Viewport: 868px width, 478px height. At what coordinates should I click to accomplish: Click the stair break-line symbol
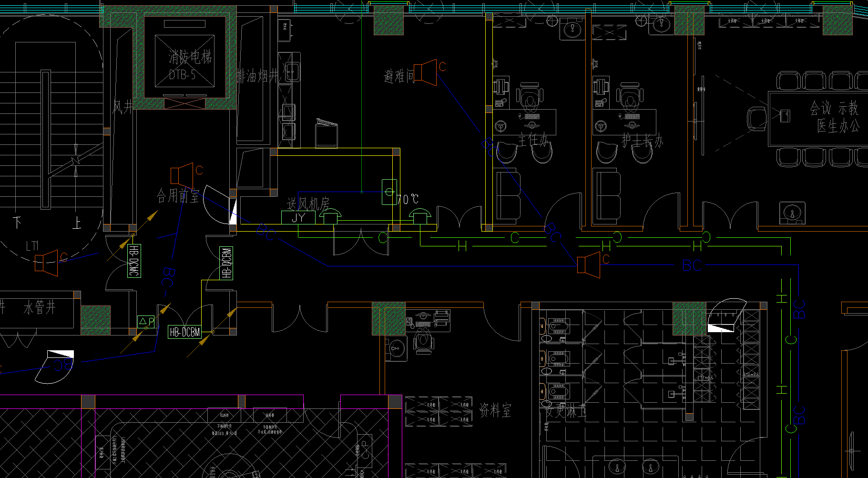click(x=75, y=161)
